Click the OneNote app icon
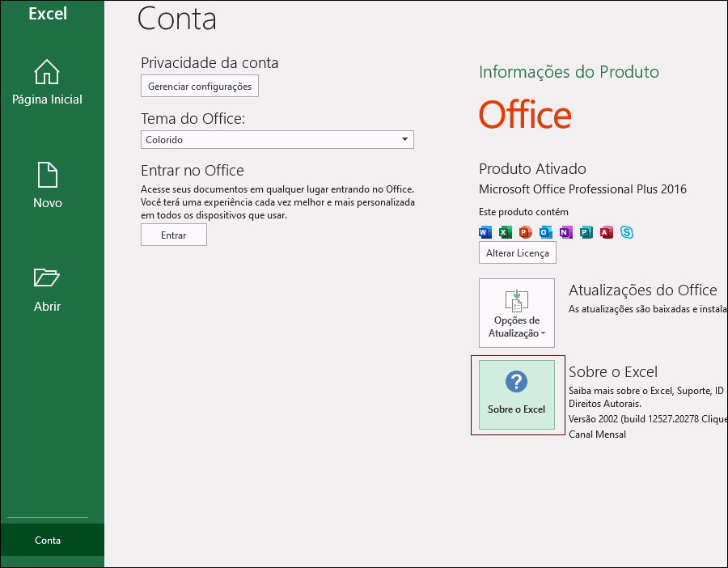The height and width of the screenshot is (568, 728). (566, 231)
